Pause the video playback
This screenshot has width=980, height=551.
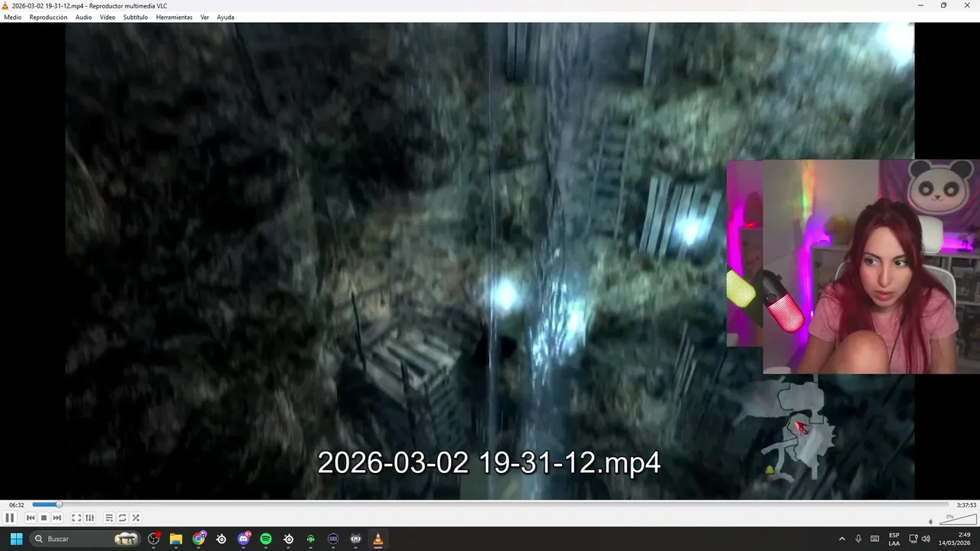point(10,518)
